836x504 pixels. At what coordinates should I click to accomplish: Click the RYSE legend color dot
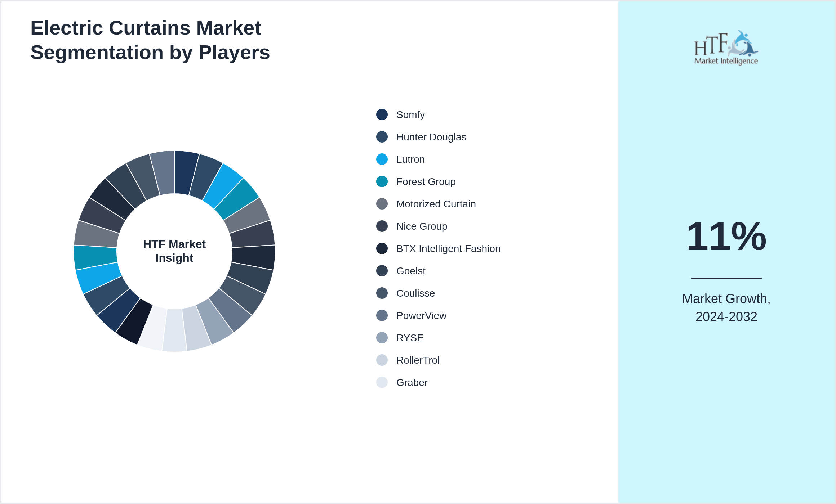(382, 338)
